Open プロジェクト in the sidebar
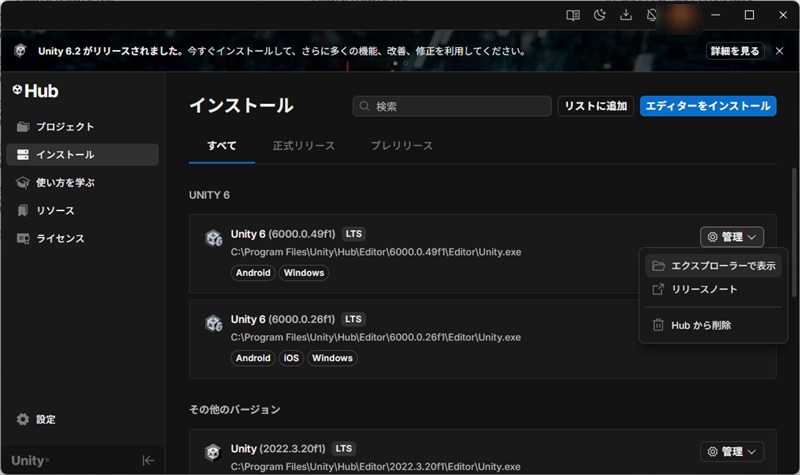The width and height of the screenshot is (800, 475). click(x=83, y=127)
